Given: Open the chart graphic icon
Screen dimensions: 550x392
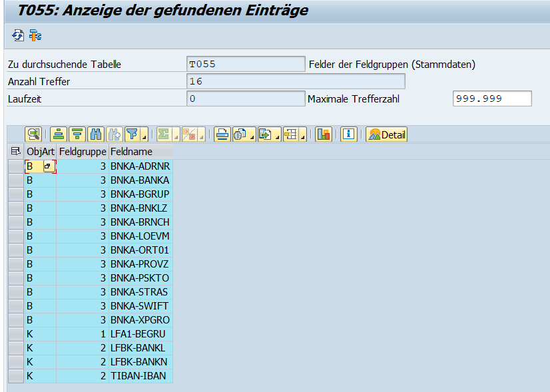Looking at the screenshot, I should pos(324,134).
